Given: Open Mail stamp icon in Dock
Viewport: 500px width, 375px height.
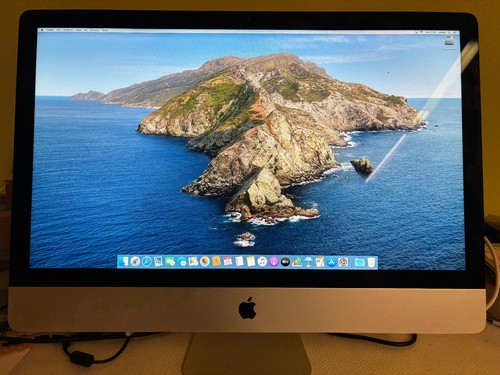Looking at the screenshot, I should pyautogui.click(x=158, y=262).
